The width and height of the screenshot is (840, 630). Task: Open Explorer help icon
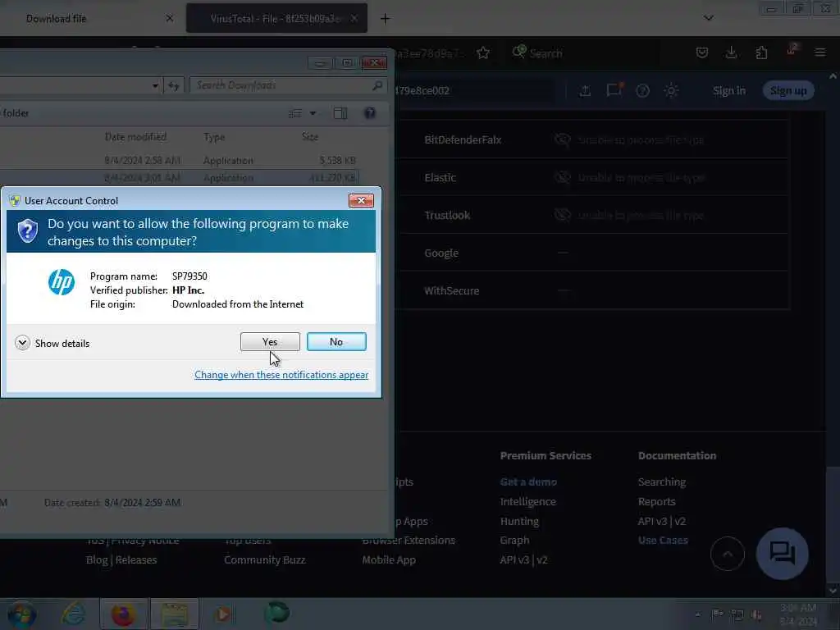pyautogui.click(x=370, y=113)
